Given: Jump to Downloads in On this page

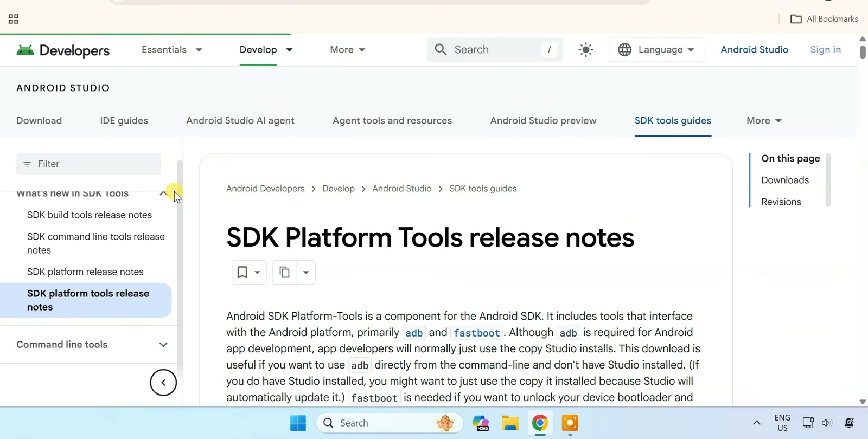Looking at the screenshot, I should 784,180.
